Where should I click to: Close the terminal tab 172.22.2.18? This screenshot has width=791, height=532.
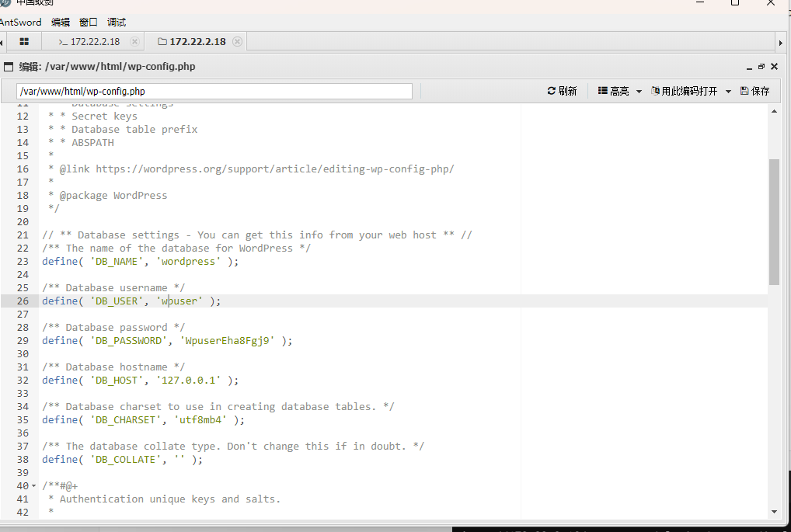pyautogui.click(x=134, y=42)
